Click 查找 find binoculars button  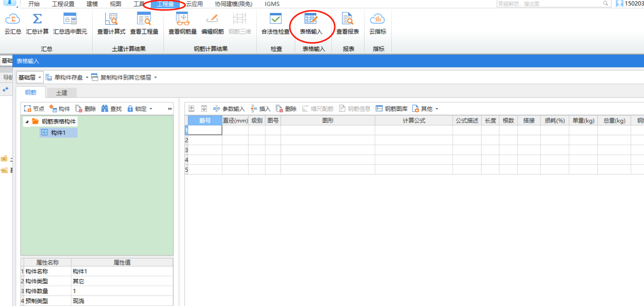[x=111, y=109]
